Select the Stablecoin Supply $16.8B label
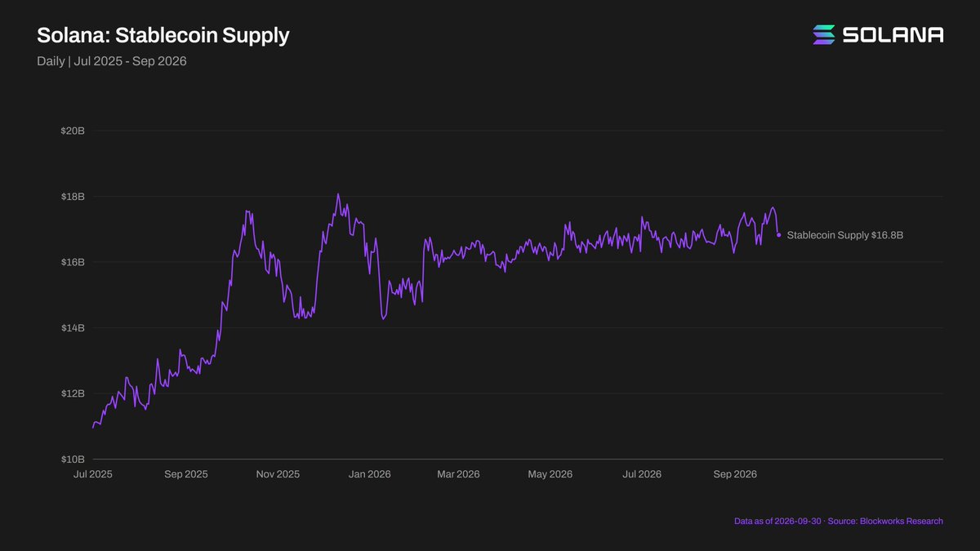This screenshot has width=980, height=551. pyautogui.click(x=845, y=235)
